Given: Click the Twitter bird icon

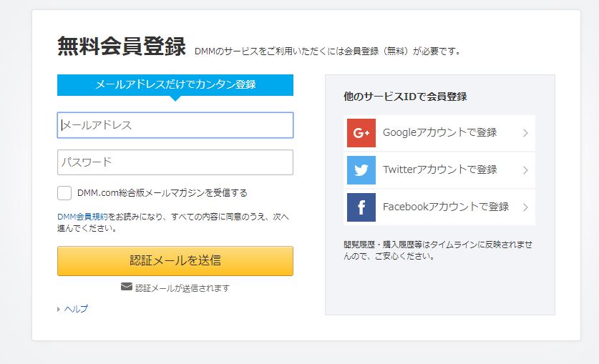Looking at the screenshot, I should (x=361, y=170).
